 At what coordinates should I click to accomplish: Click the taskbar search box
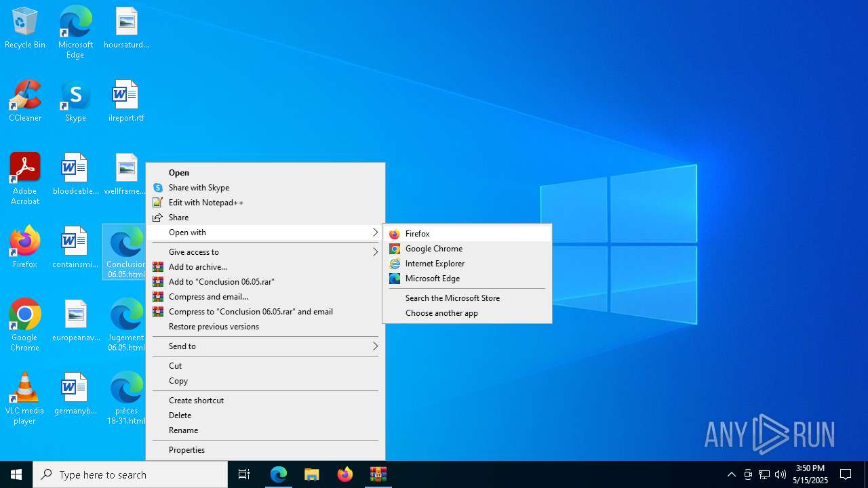(x=130, y=474)
